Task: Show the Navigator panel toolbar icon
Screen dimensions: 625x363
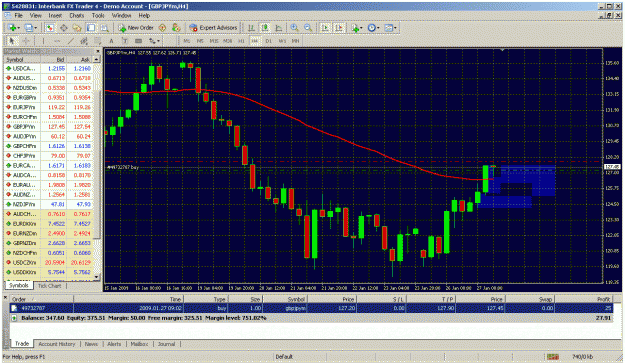Action: coord(77,28)
